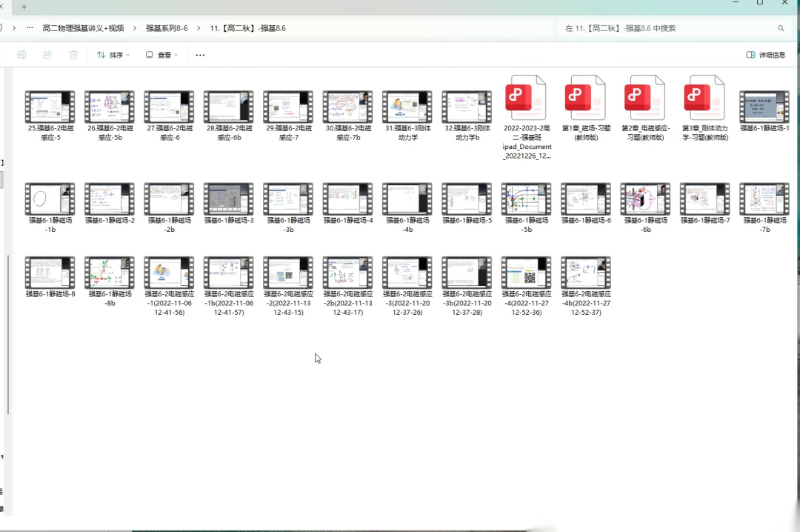Open the three-dot more options menu

point(201,55)
